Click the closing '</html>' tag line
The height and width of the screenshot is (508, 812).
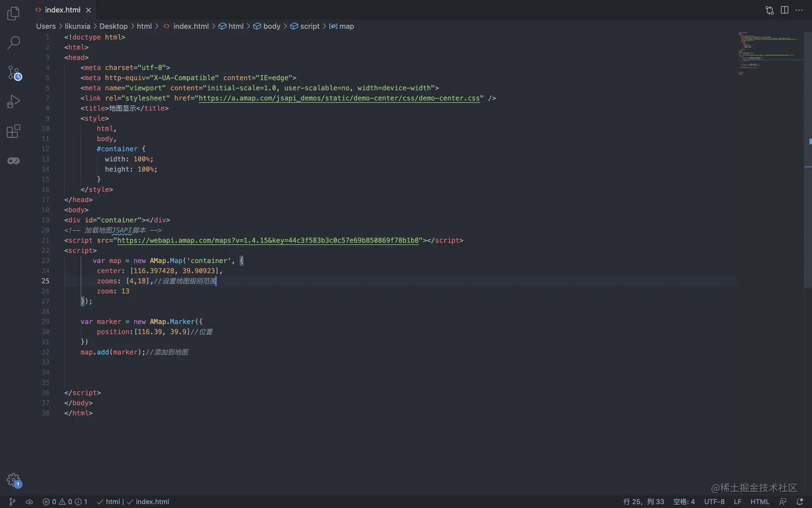click(x=78, y=413)
